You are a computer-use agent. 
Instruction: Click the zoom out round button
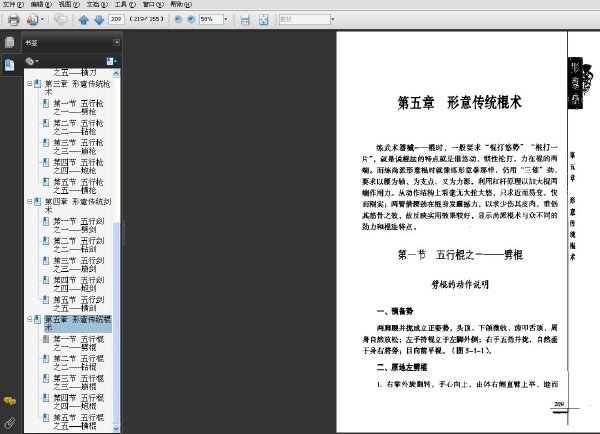[x=178, y=19]
